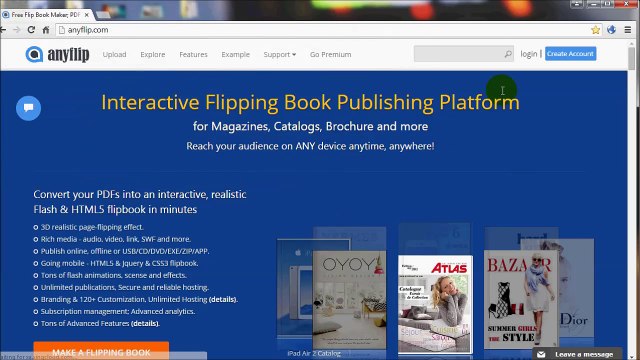Click 'Subscription management; Advanced analytics.' line

pos(118,311)
